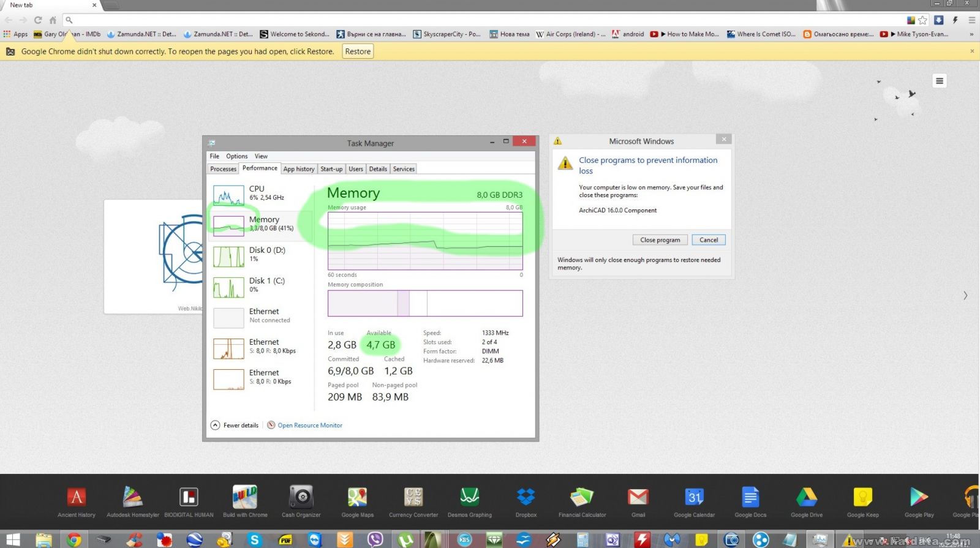Click the Memory usage graph
980x548 pixels.
tap(425, 241)
